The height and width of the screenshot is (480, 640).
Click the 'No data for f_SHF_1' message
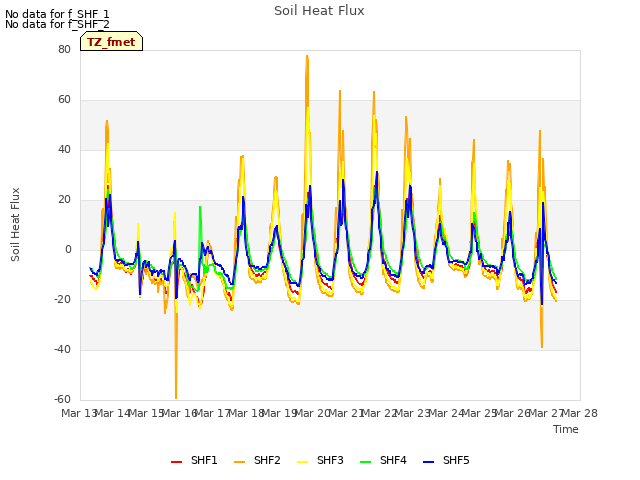point(57,14)
